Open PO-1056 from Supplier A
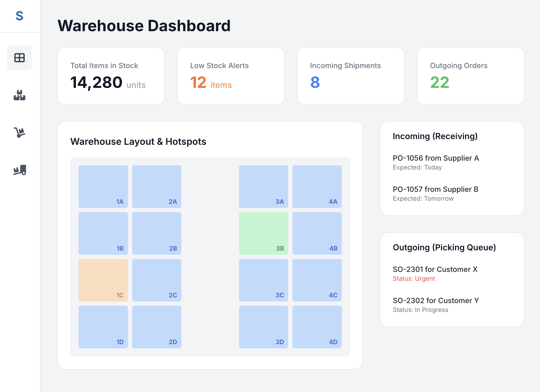Image resolution: width=540 pixels, height=392 pixels. 436,158
